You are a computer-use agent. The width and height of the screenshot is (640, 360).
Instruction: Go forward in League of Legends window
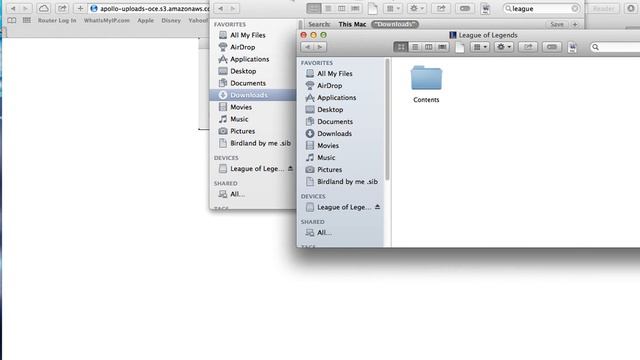click(320, 47)
